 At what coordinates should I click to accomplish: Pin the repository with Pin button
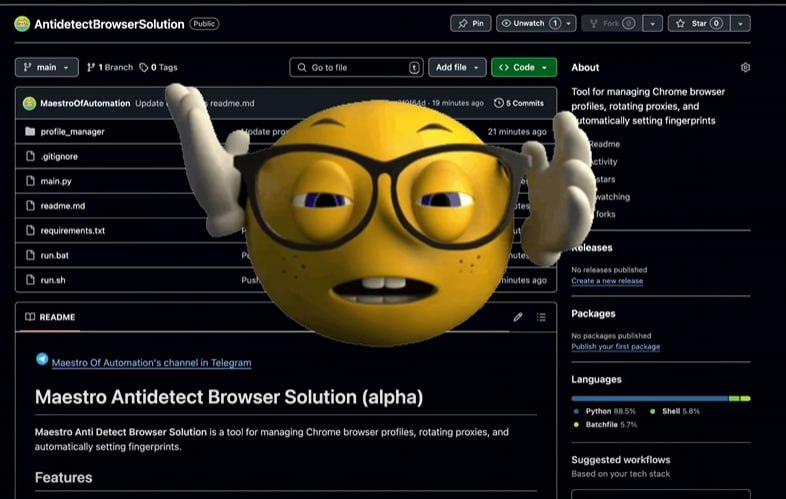[x=471, y=24]
